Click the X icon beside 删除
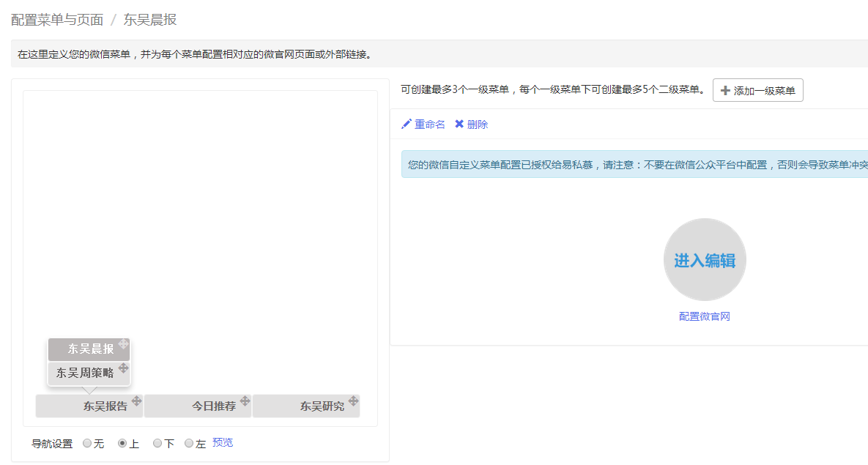 (459, 124)
